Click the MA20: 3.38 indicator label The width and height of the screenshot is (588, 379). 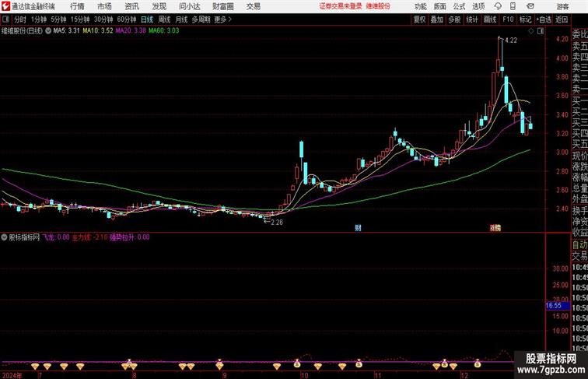[131, 31]
